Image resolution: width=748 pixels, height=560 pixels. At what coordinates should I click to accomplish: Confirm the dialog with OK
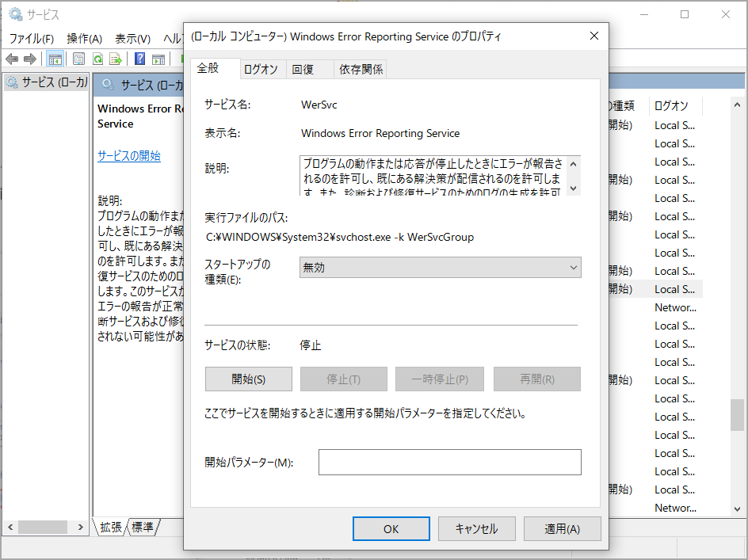click(x=391, y=528)
